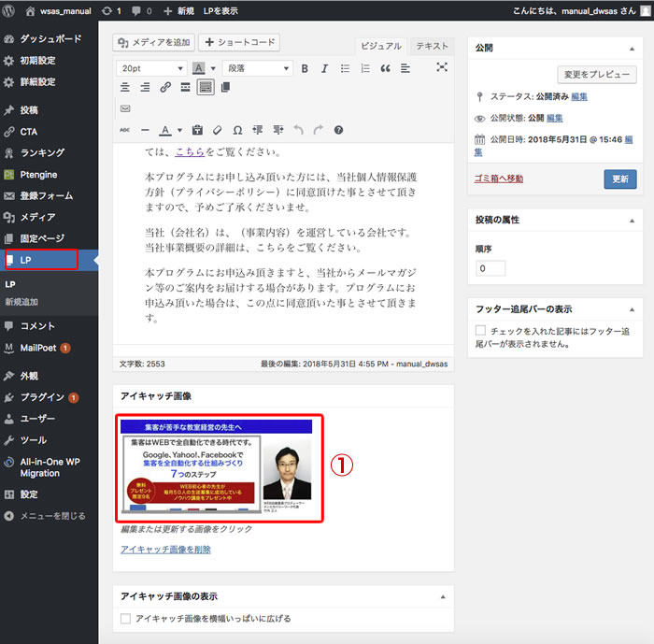The image size is (654, 644).
Task: Enable full-width eyecatch image checkbox
Action: click(x=126, y=618)
